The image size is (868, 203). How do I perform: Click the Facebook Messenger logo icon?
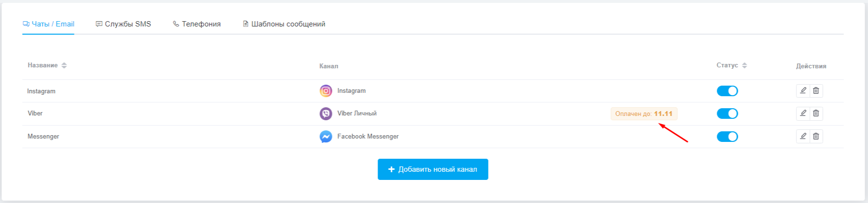pos(326,137)
